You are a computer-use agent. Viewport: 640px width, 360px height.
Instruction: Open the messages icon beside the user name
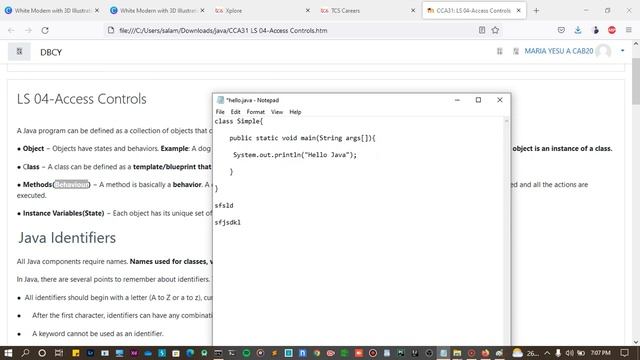(516, 51)
